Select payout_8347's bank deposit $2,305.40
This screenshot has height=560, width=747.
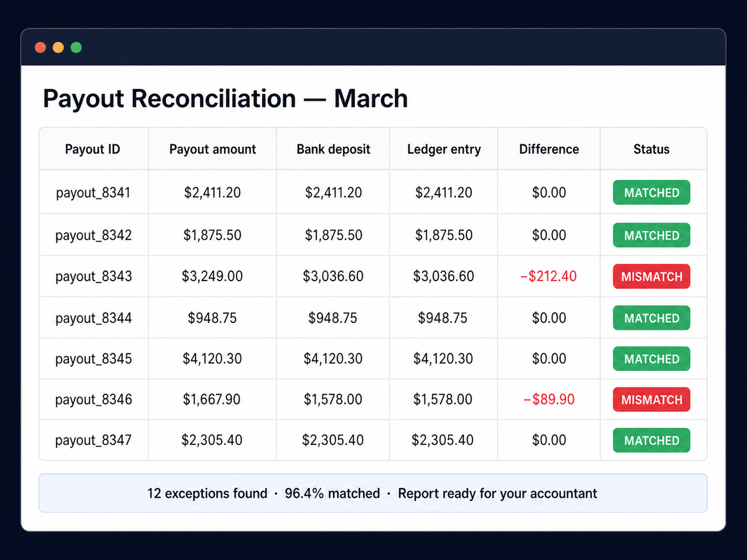(x=333, y=441)
